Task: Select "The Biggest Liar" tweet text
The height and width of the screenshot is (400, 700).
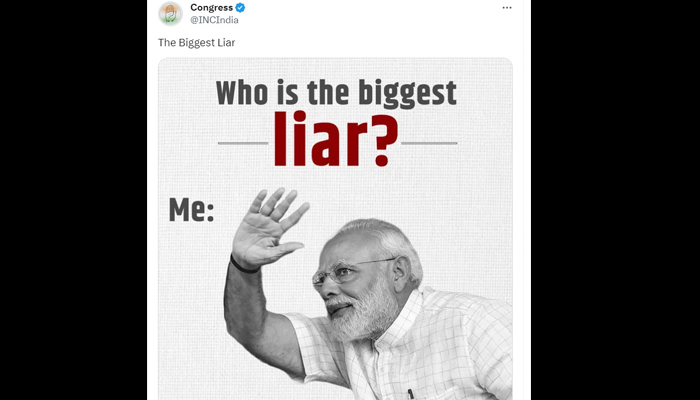Action: [x=196, y=42]
